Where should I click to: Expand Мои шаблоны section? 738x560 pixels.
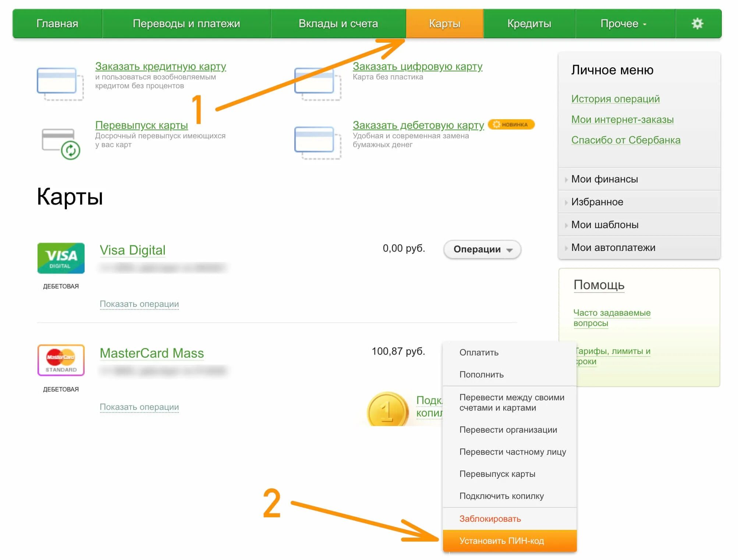coord(604,225)
